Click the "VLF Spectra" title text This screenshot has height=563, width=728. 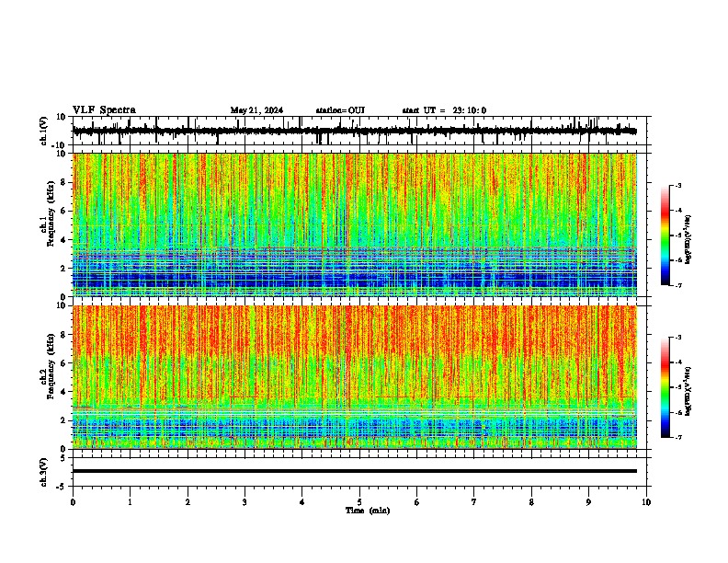104,110
